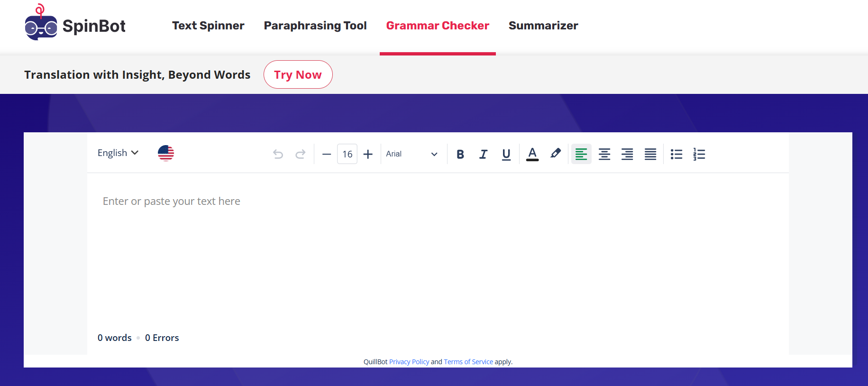Switch to the Summarizer tab

543,26
